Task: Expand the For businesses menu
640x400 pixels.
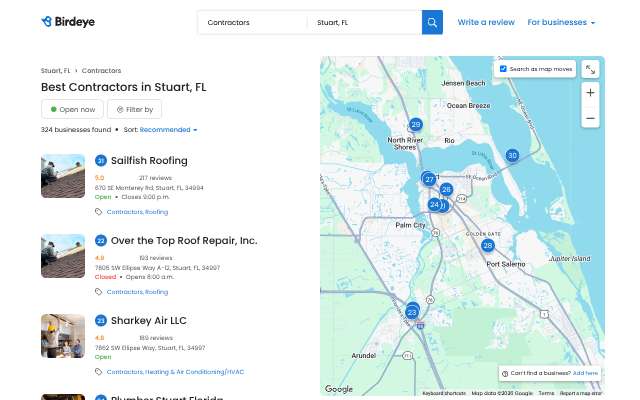Action: (561, 22)
